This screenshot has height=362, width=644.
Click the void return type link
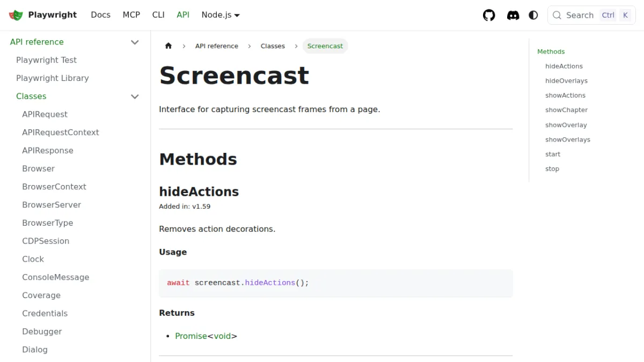[x=223, y=336]
